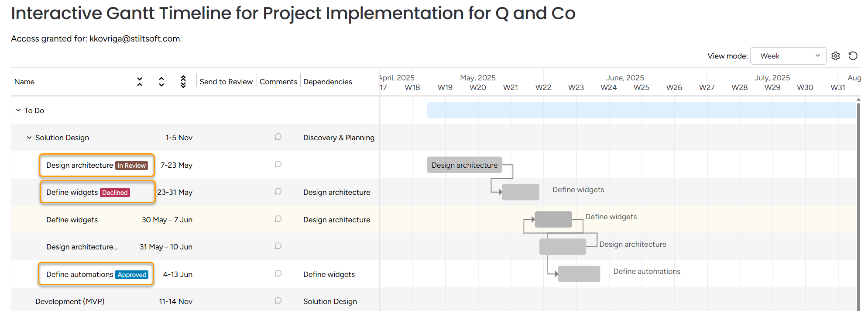Click the vertical scrollbar of the chart
The height and width of the screenshot is (311, 868).
pos(858,205)
